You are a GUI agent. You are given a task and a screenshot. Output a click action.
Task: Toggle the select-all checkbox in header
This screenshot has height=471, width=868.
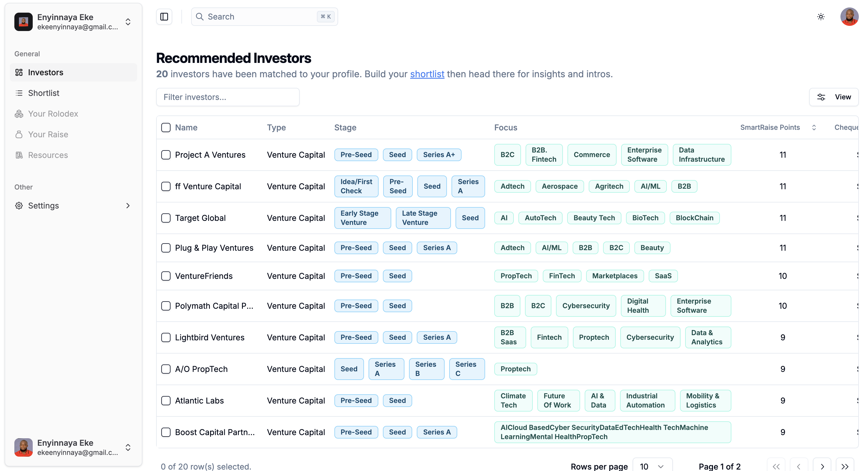pyautogui.click(x=166, y=128)
